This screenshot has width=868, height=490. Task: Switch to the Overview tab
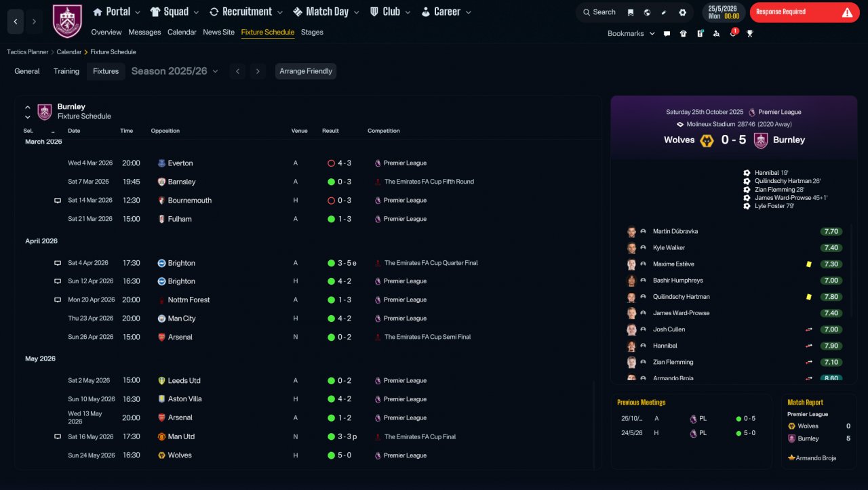106,32
